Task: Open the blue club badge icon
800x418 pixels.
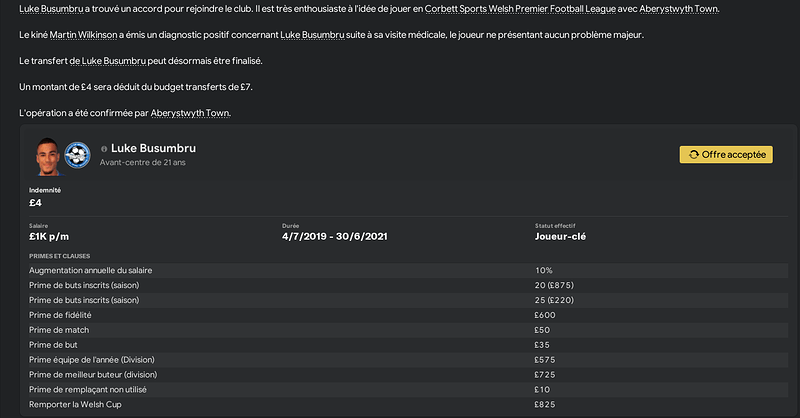Action: pos(78,155)
